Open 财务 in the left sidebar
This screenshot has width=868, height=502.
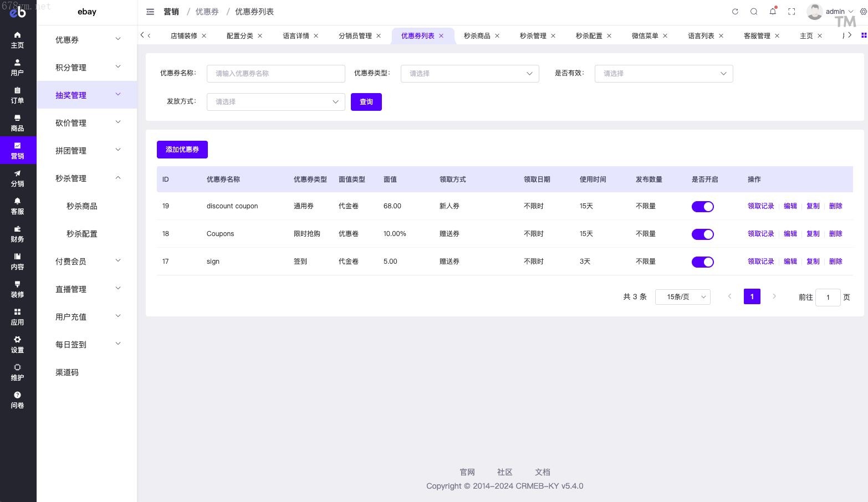click(18, 233)
